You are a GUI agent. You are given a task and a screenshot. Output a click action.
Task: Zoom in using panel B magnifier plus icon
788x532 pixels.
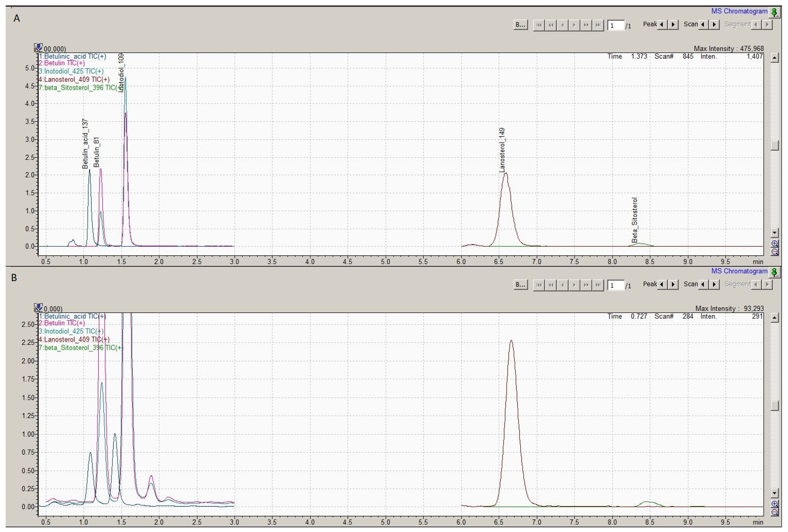[774, 504]
